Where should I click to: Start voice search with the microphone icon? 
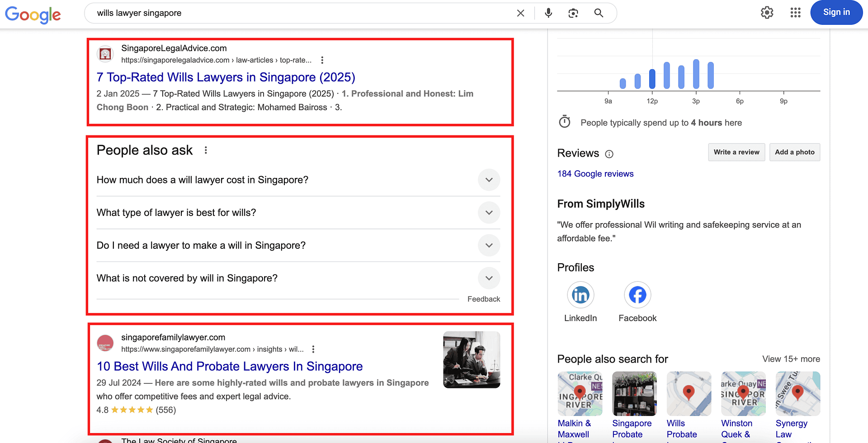548,13
